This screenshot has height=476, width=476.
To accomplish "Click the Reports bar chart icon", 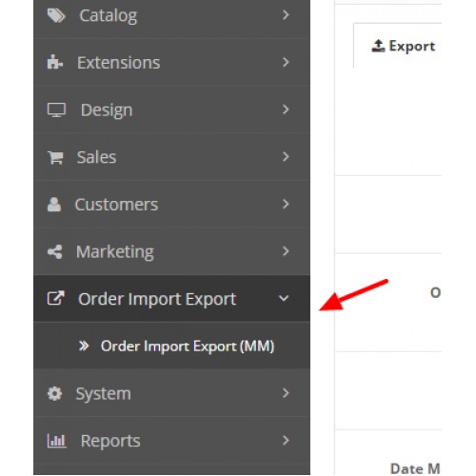I will [57, 441].
